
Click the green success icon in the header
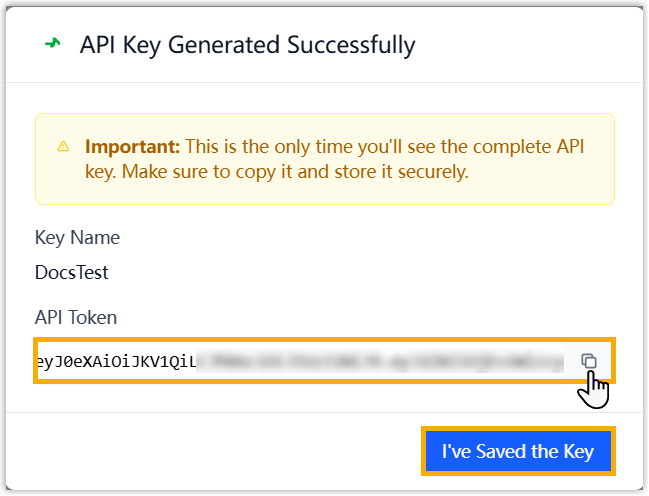53,44
